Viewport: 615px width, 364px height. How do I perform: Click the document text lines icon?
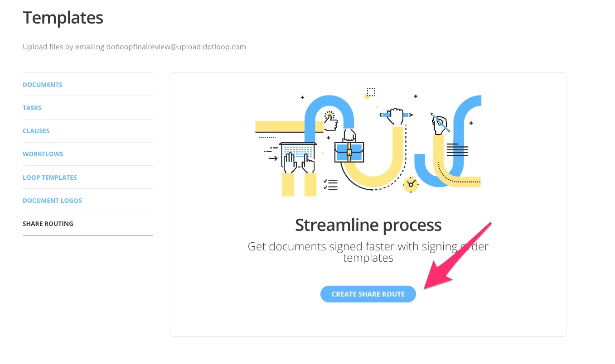[457, 150]
